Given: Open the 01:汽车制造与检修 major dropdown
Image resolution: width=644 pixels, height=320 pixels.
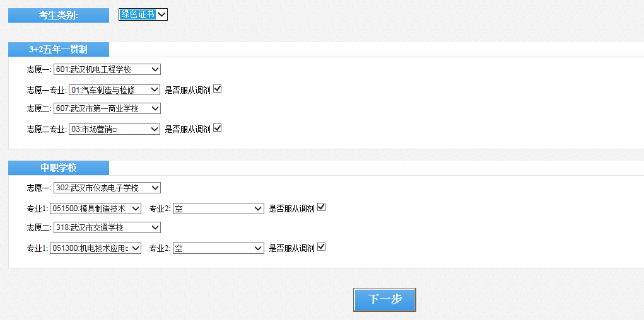Looking at the screenshot, I should (114, 90).
